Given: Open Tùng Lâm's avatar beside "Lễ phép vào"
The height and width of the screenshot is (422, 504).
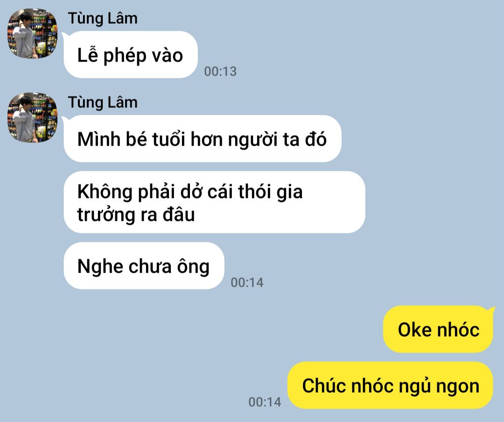Looking at the screenshot, I should click(x=32, y=34).
